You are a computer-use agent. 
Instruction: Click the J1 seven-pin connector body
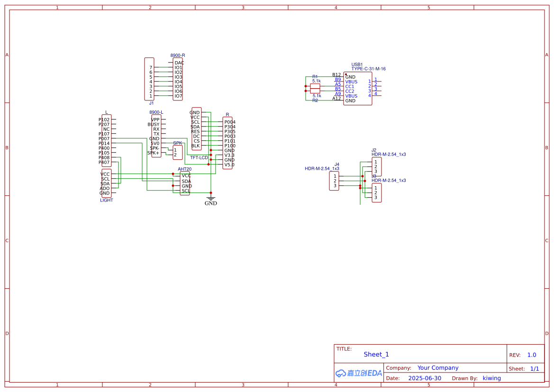point(149,79)
